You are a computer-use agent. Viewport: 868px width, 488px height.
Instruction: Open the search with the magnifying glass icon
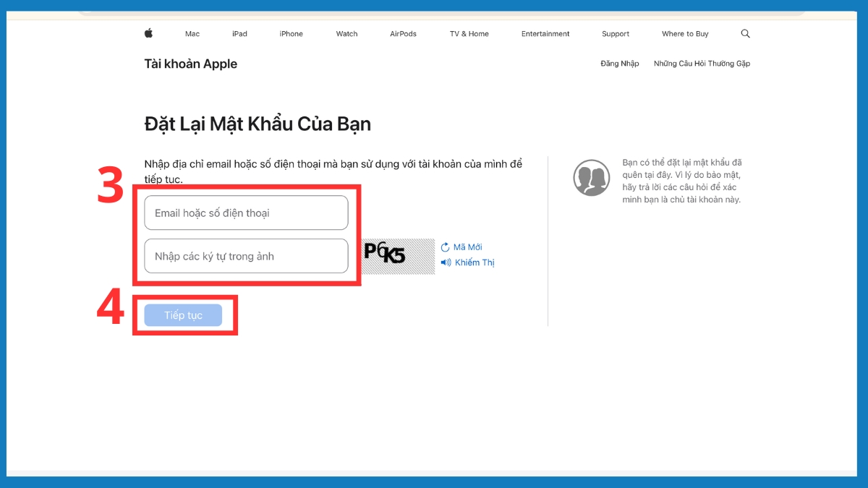(x=744, y=33)
